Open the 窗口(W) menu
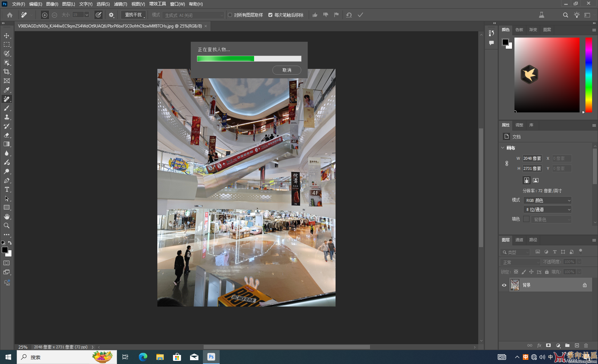Image resolution: width=598 pixels, height=364 pixels. (178, 4)
